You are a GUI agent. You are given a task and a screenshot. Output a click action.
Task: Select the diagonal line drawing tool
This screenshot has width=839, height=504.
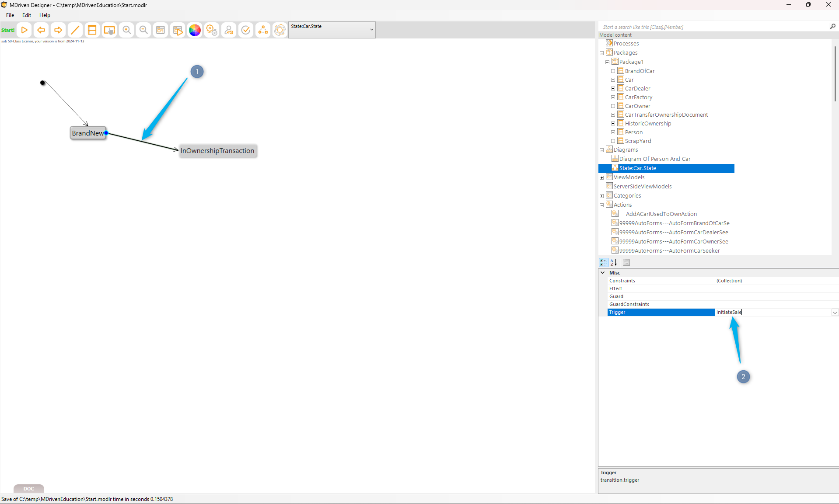[x=75, y=30]
